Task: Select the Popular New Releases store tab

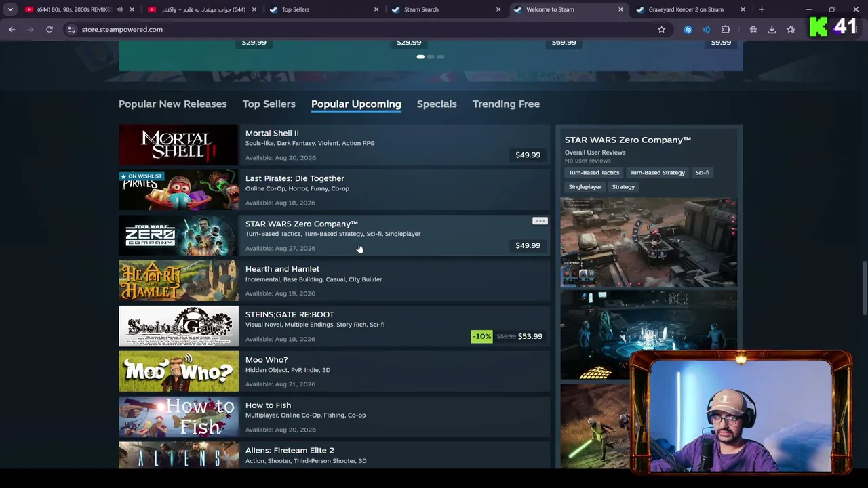Action: [173, 104]
